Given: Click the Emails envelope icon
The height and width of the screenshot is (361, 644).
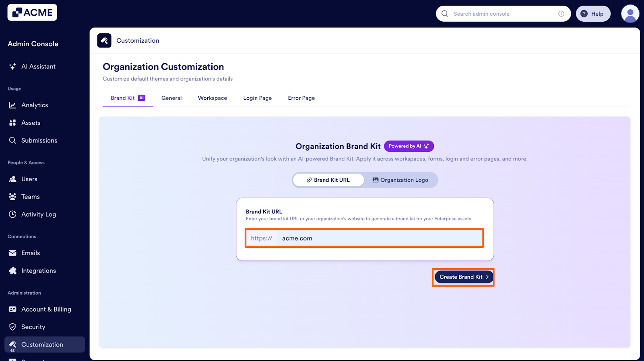Looking at the screenshot, I should 12,253.
